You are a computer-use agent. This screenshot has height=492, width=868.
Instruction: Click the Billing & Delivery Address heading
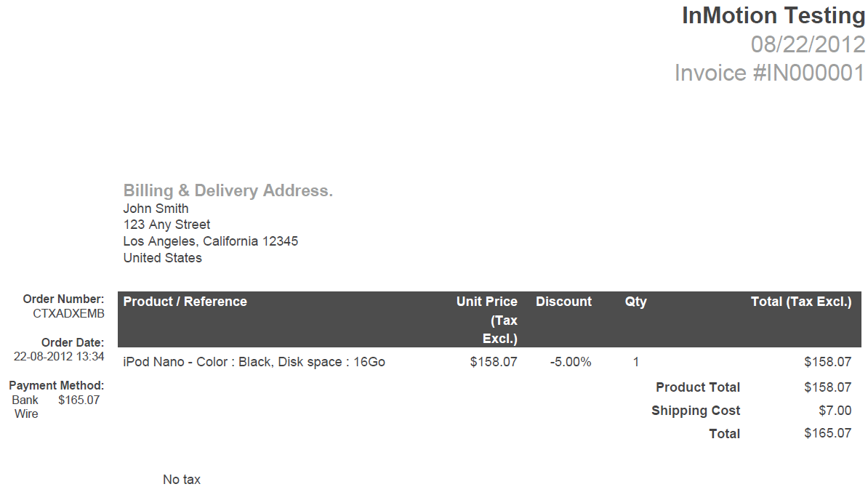228,191
